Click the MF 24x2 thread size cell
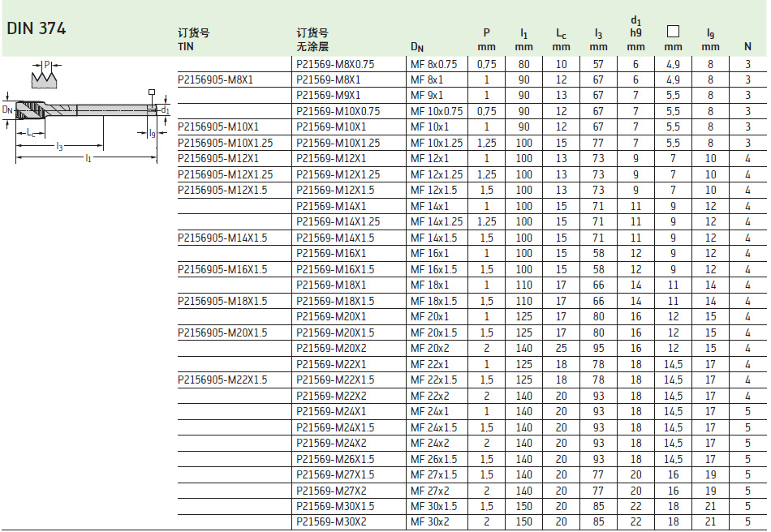This screenshot has width=771, height=532. 430,444
